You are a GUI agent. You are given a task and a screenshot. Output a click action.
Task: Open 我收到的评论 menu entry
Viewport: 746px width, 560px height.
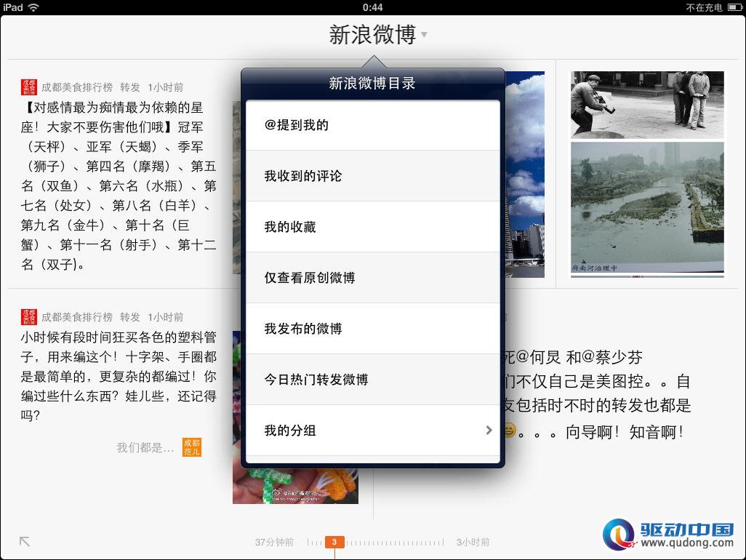coord(373,176)
